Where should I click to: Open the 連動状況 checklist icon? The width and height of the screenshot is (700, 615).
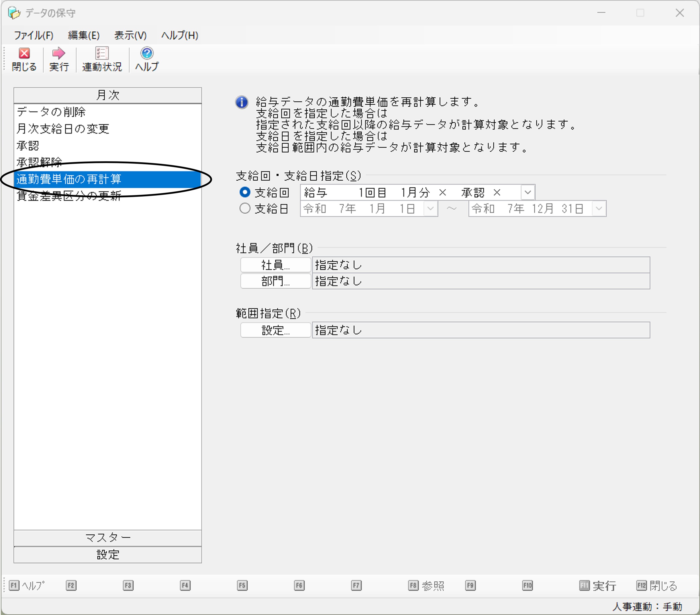click(102, 53)
